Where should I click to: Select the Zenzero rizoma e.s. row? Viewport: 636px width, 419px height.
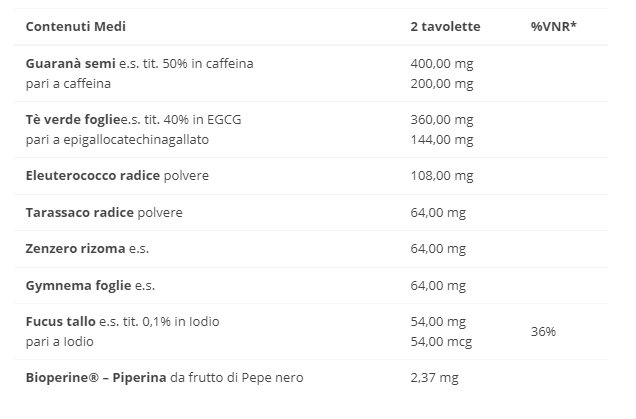[x=311, y=249]
